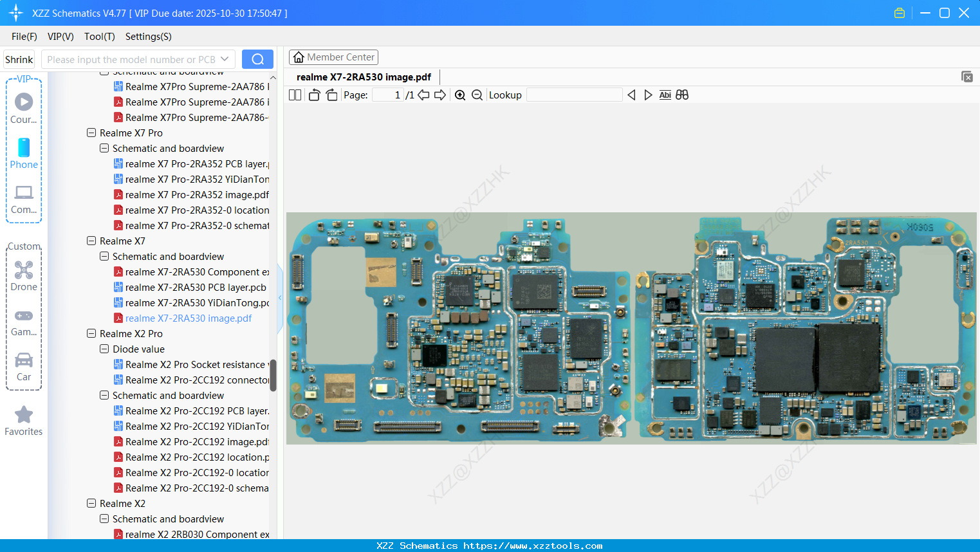
Task: Click the Shrink button
Action: tap(19, 59)
